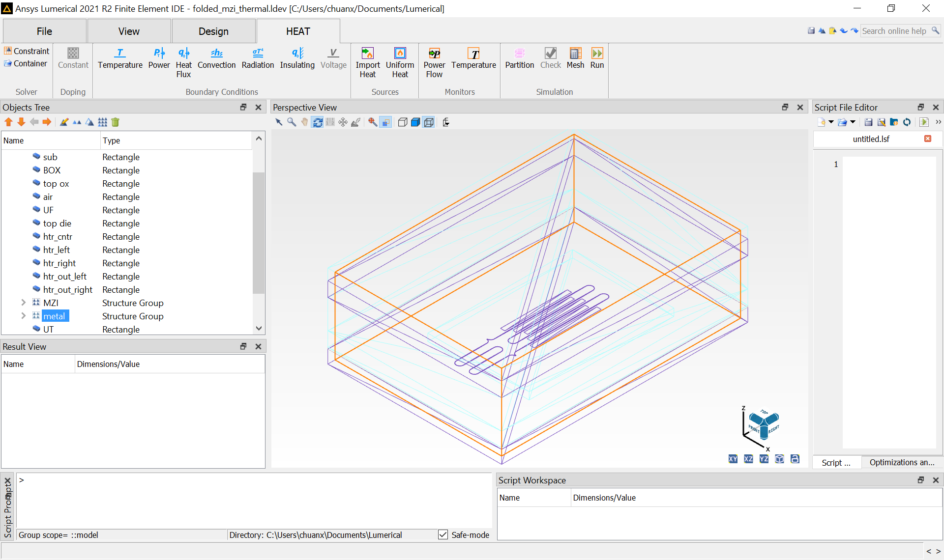The image size is (944, 560).
Task: Open the File ribbon tab
Action: 44,31
